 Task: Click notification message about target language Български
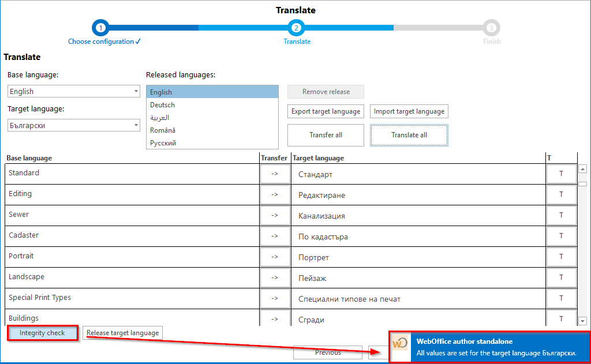point(496,353)
